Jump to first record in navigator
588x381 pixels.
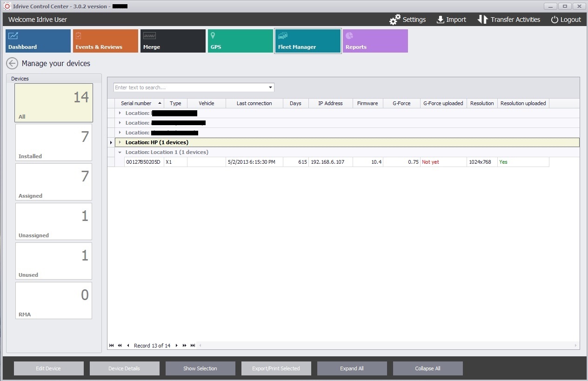[x=111, y=346]
